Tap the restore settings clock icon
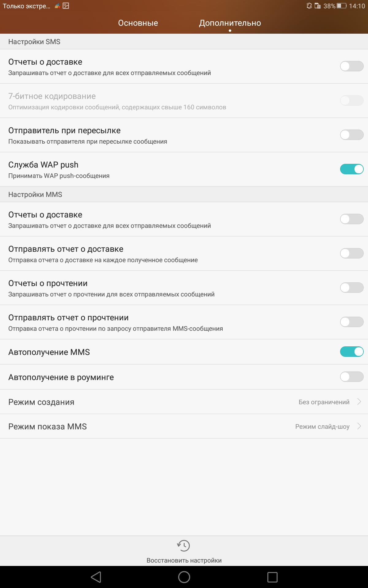Image resolution: width=368 pixels, height=588 pixels. pyautogui.click(x=184, y=545)
